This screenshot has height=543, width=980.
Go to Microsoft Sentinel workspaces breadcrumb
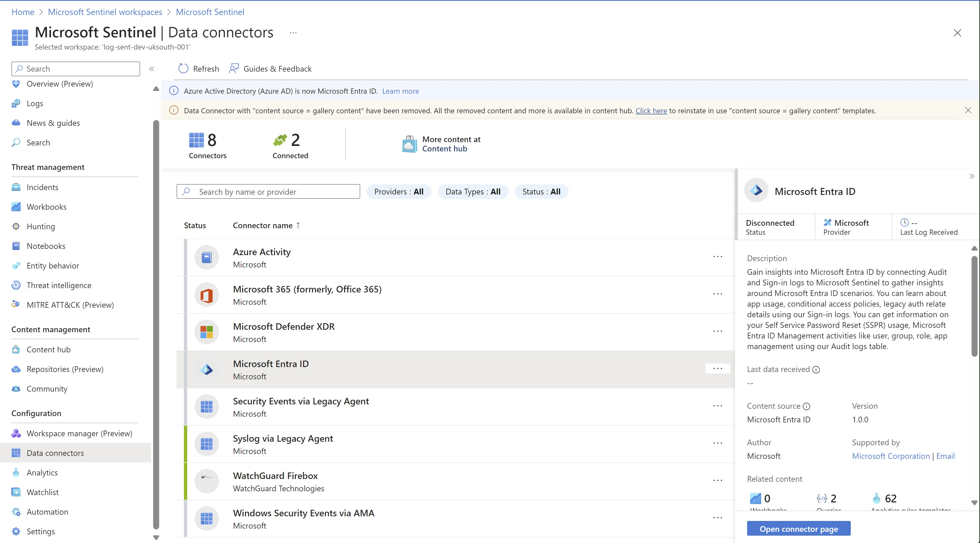105,12
